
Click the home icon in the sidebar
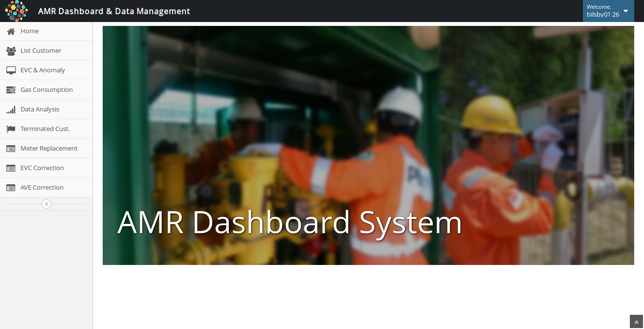[x=11, y=31]
